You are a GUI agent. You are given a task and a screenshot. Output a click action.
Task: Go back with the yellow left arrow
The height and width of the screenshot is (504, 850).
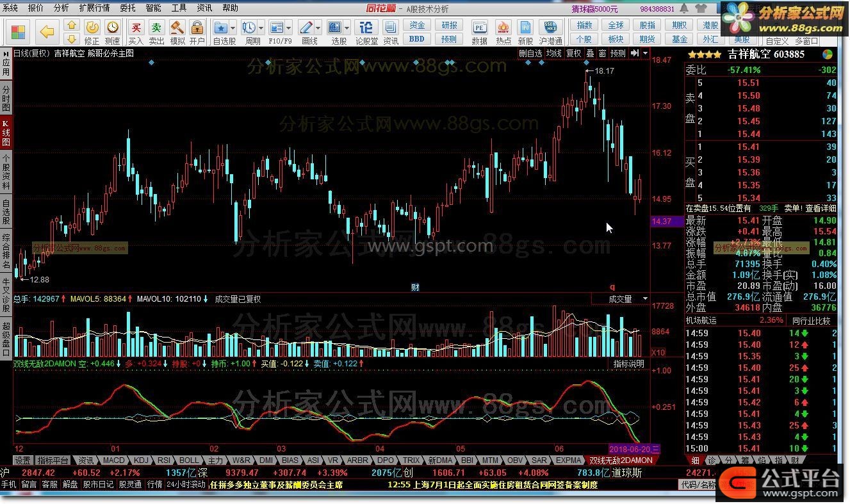coord(46,31)
